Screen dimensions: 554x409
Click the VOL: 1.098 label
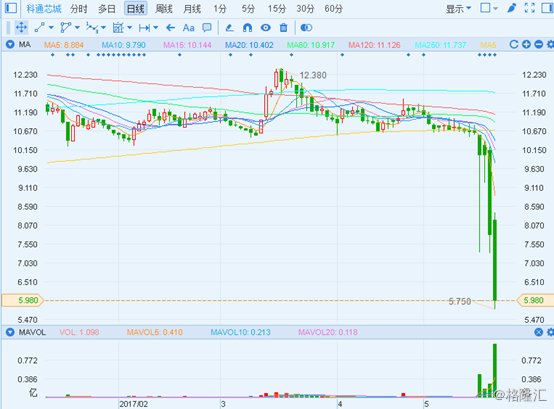click(79, 332)
